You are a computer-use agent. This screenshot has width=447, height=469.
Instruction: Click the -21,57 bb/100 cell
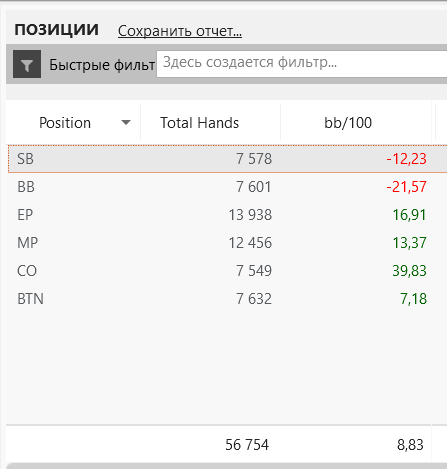pos(406,187)
